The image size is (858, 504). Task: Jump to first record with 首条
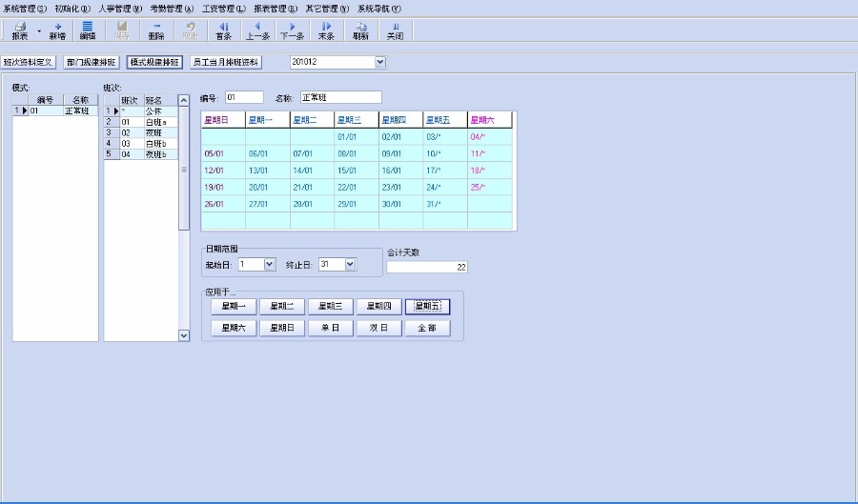[x=224, y=30]
